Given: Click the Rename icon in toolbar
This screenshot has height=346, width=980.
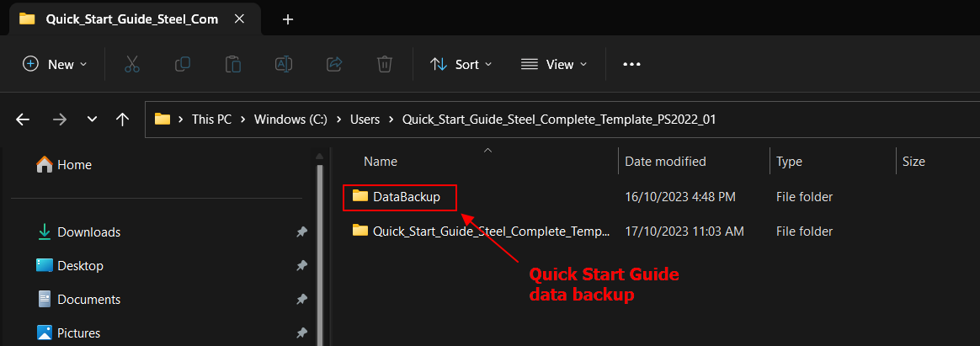Looking at the screenshot, I should (x=284, y=64).
